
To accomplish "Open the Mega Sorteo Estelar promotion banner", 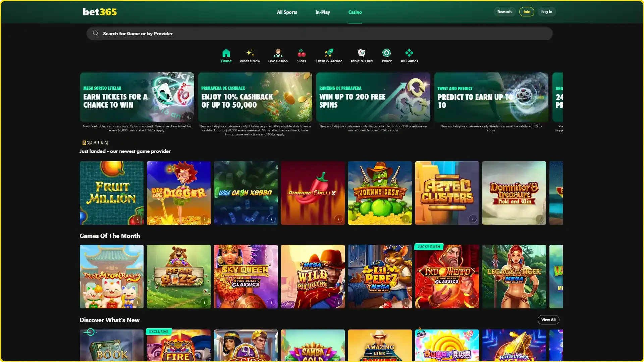I will coord(137,97).
